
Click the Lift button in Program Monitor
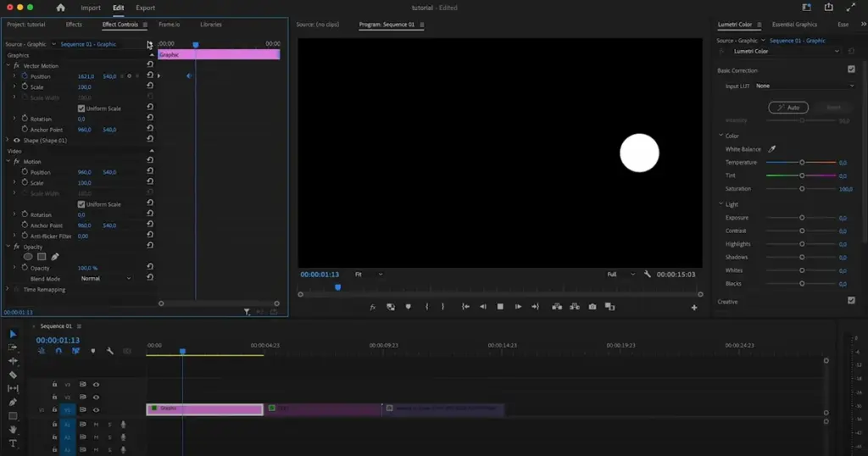(x=557, y=307)
